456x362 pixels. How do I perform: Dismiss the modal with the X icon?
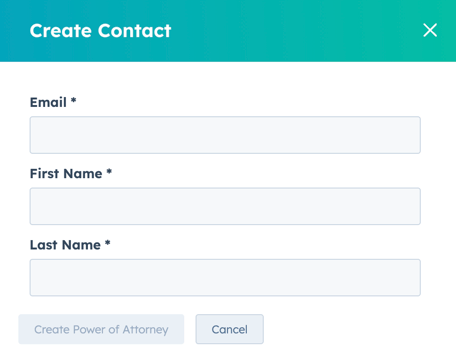pyautogui.click(x=430, y=30)
